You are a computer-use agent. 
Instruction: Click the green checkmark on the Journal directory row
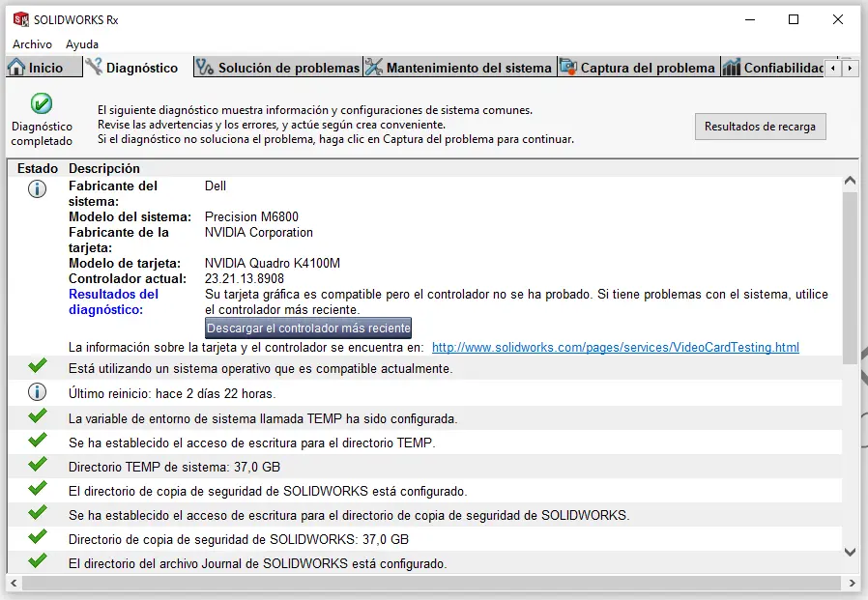tap(36, 563)
